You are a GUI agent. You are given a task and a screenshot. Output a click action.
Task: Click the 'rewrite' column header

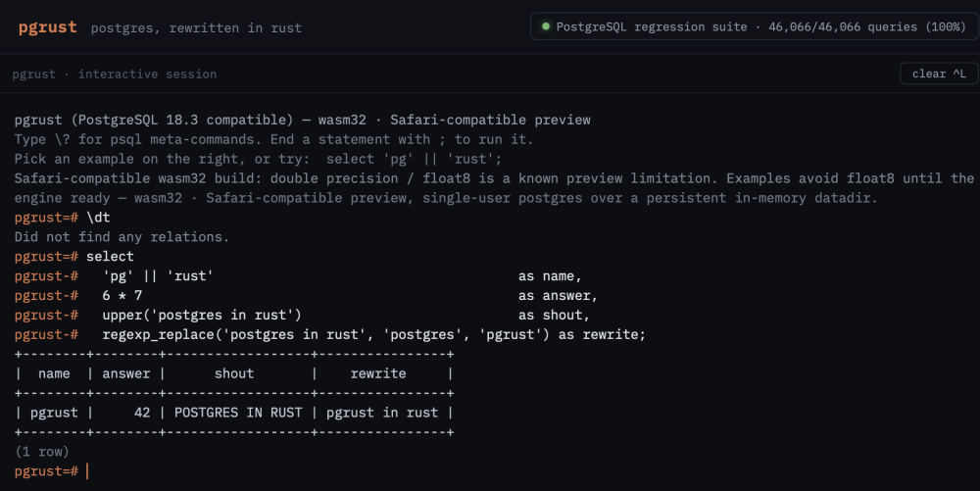pyautogui.click(x=378, y=373)
